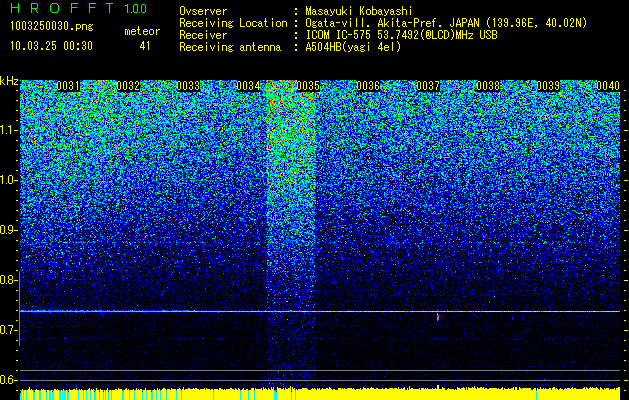Click the 0038 time marker
Viewport: 629px width, 400px height.
pos(488,86)
